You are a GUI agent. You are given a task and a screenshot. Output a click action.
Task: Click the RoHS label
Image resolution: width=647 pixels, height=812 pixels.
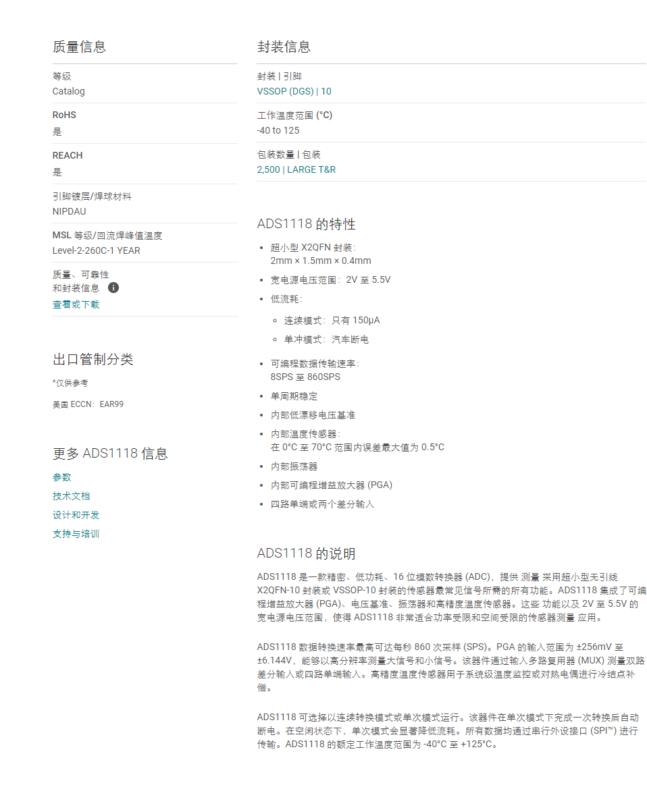(64, 115)
